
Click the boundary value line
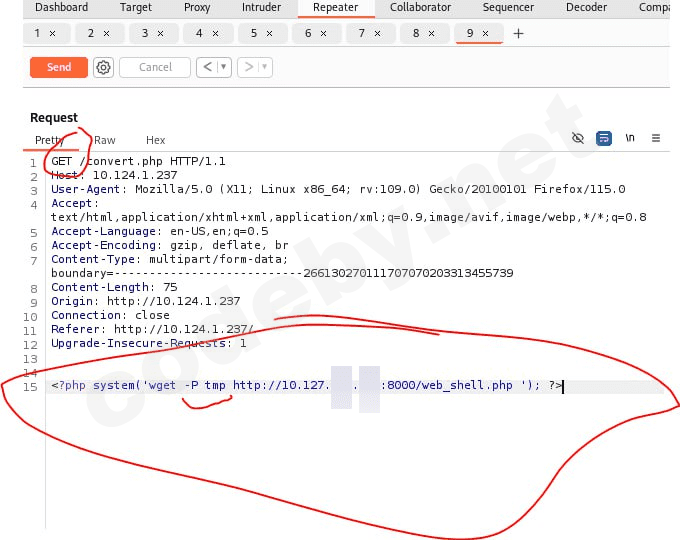[282, 273]
